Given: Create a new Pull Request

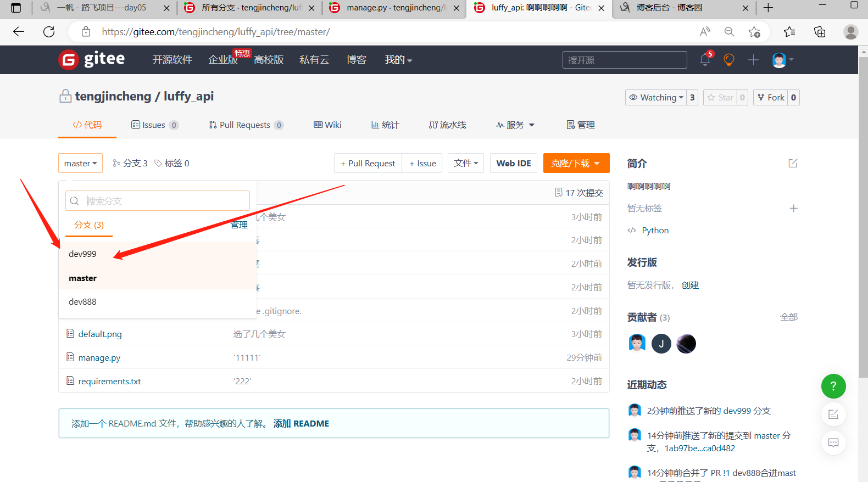Looking at the screenshot, I should pyautogui.click(x=368, y=163).
